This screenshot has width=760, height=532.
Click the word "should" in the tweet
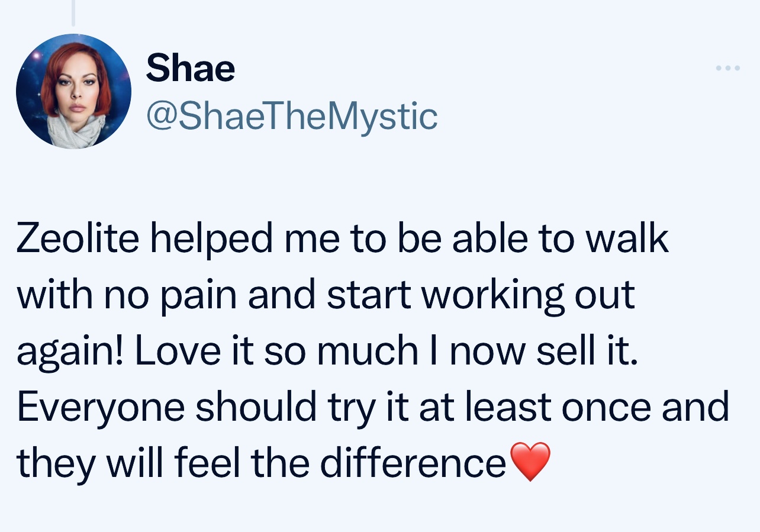click(x=256, y=407)
